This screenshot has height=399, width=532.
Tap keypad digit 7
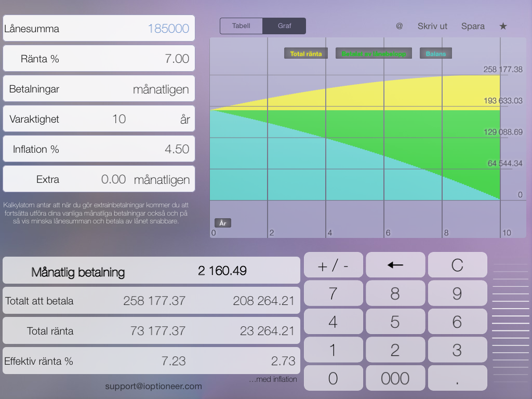[x=333, y=293]
